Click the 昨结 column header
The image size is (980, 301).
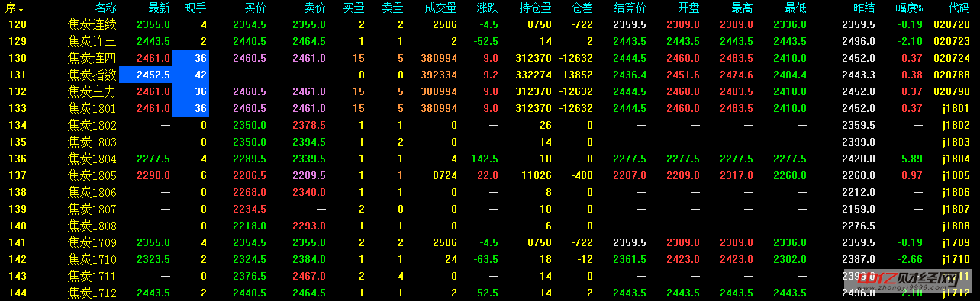click(x=864, y=8)
